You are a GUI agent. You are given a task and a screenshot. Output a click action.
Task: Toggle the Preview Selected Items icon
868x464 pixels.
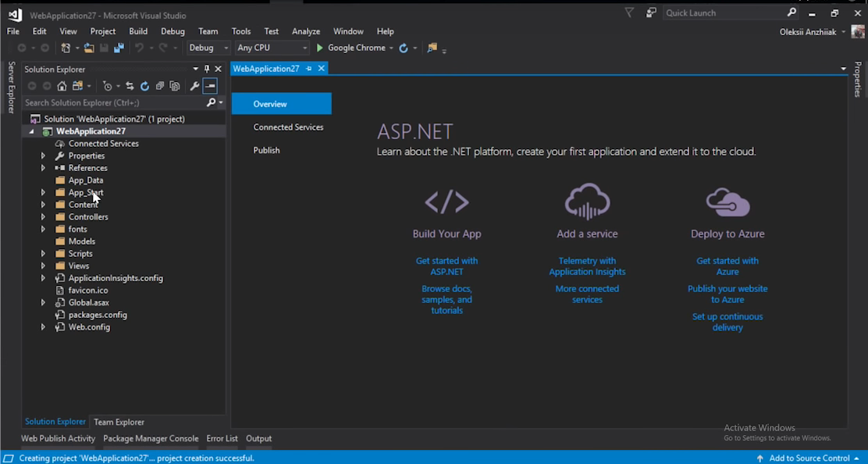(210, 86)
